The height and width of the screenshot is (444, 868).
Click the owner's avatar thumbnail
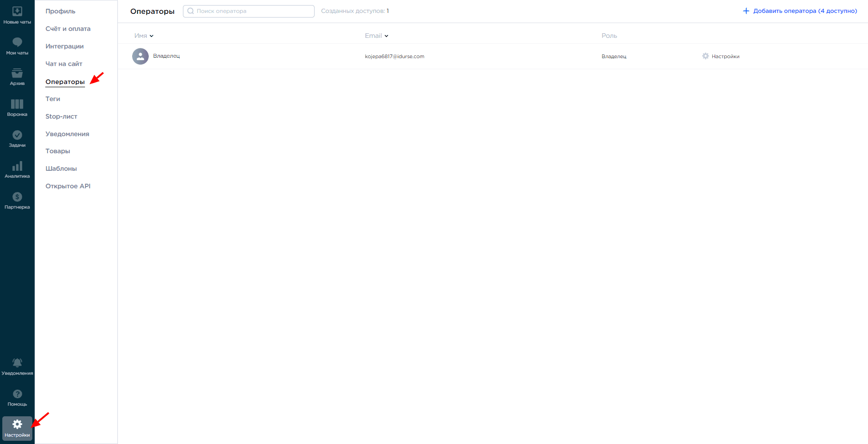click(140, 56)
